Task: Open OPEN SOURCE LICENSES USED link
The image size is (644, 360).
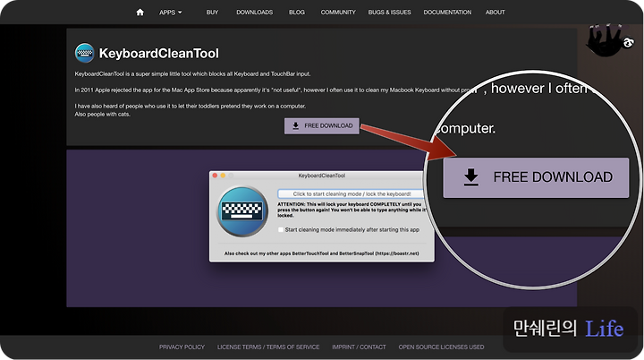Action: coord(441,347)
